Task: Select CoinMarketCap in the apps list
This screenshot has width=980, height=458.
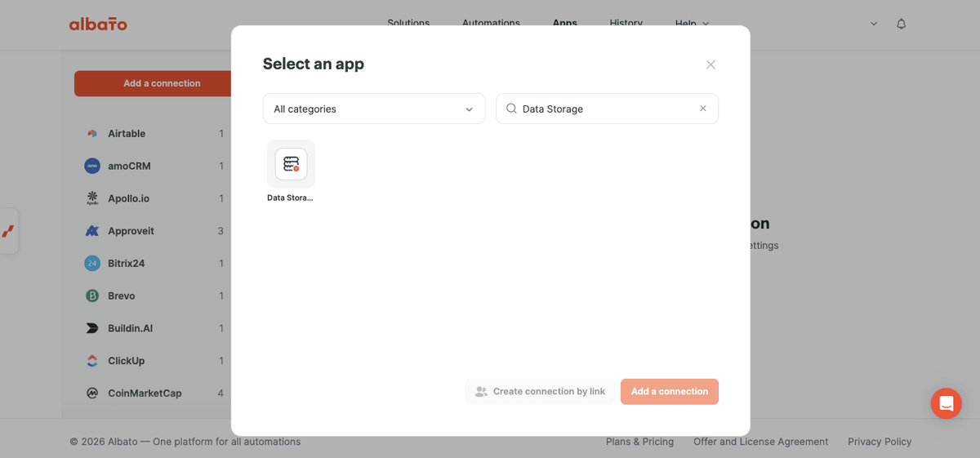Action: [154, 394]
